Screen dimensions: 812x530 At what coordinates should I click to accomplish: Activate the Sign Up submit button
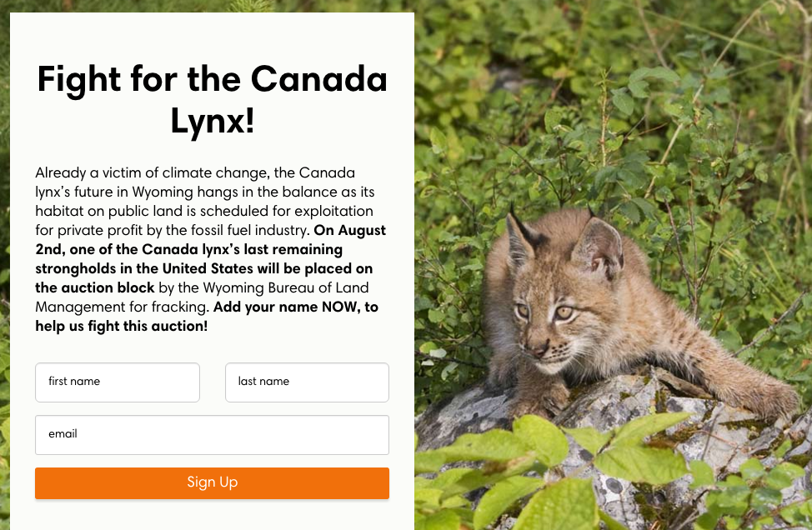click(x=211, y=482)
